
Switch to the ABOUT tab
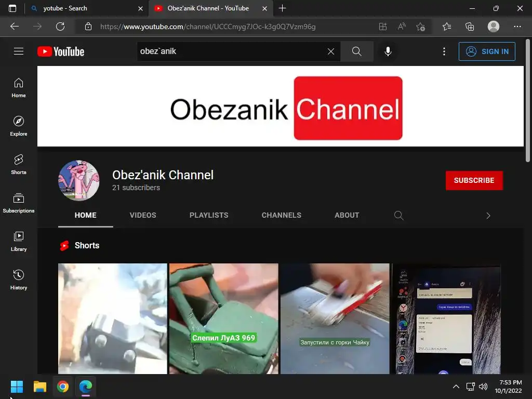pos(347,215)
